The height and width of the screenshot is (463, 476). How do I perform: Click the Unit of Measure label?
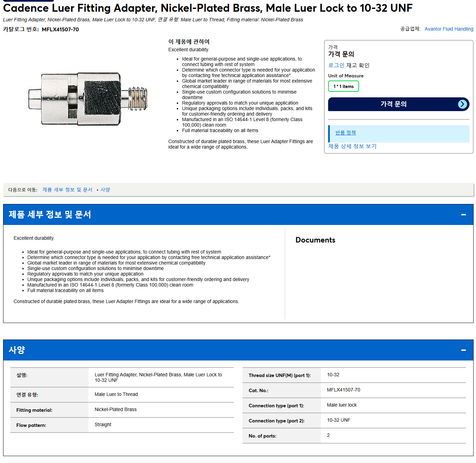(346, 76)
